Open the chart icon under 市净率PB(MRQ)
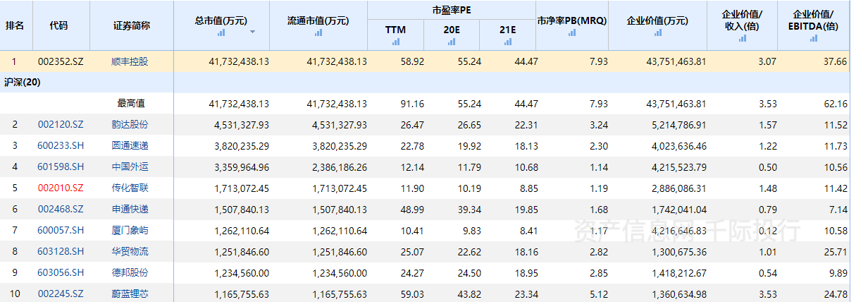The width and height of the screenshot is (868, 302). click(x=571, y=32)
